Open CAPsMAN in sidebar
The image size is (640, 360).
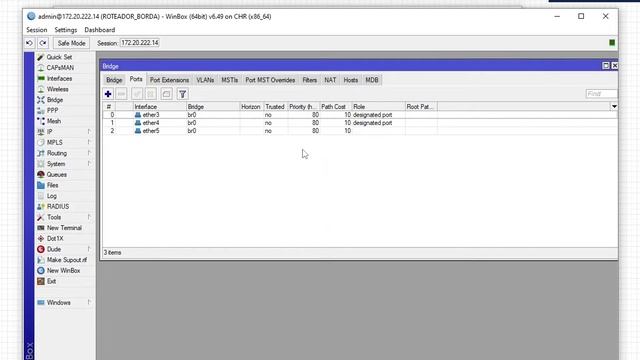[x=60, y=68]
